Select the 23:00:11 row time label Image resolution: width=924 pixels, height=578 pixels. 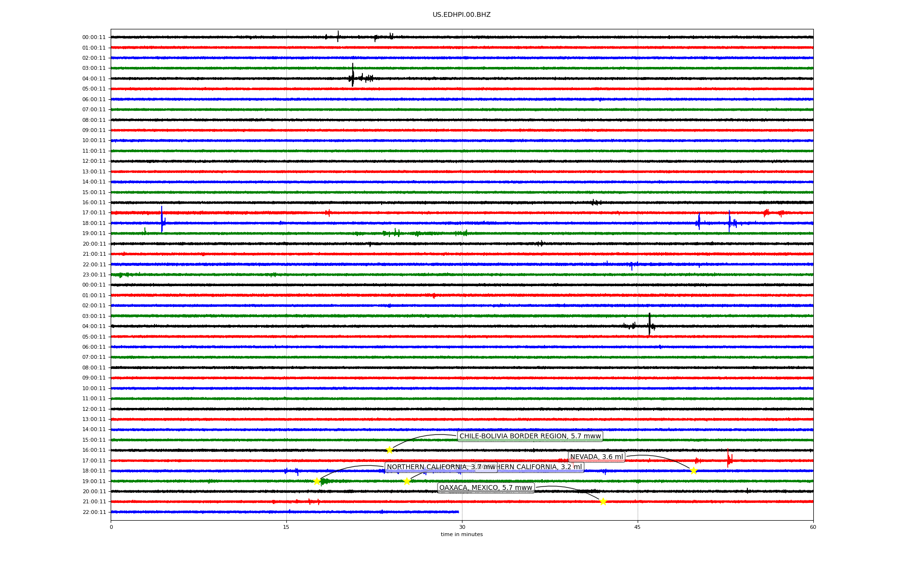coord(94,275)
